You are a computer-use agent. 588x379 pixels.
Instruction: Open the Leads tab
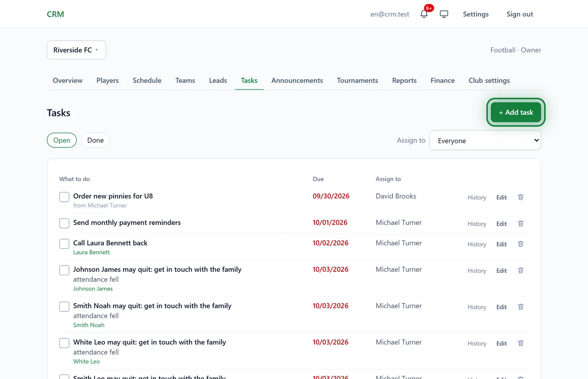[x=218, y=80]
